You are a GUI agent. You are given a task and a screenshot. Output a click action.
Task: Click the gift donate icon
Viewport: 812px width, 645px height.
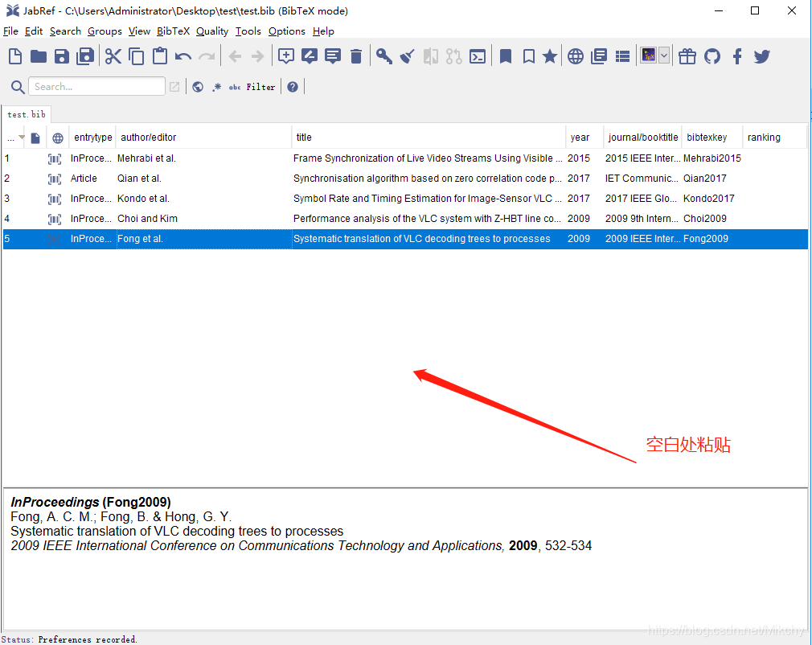[x=687, y=56]
